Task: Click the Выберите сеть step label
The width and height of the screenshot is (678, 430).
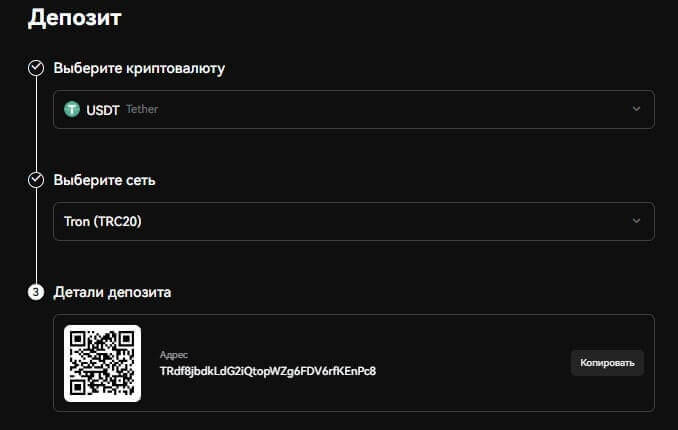Action: click(x=104, y=180)
